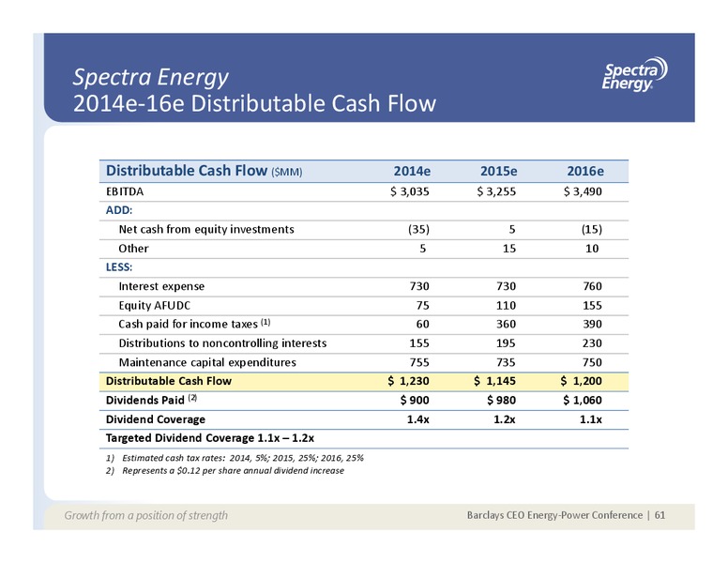Viewport: 728px width, 563px height.
Task: Click EBITDA value $ 3,255
Action: pyautogui.click(x=496, y=191)
